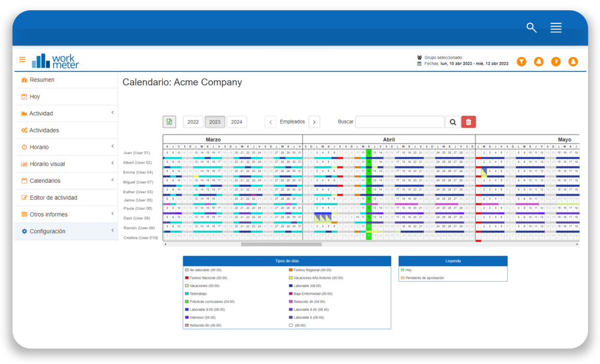600x364 pixels.
Task: Open Editor de actividad in the sidebar
Action: pyautogui.click(x=54, y=197)
